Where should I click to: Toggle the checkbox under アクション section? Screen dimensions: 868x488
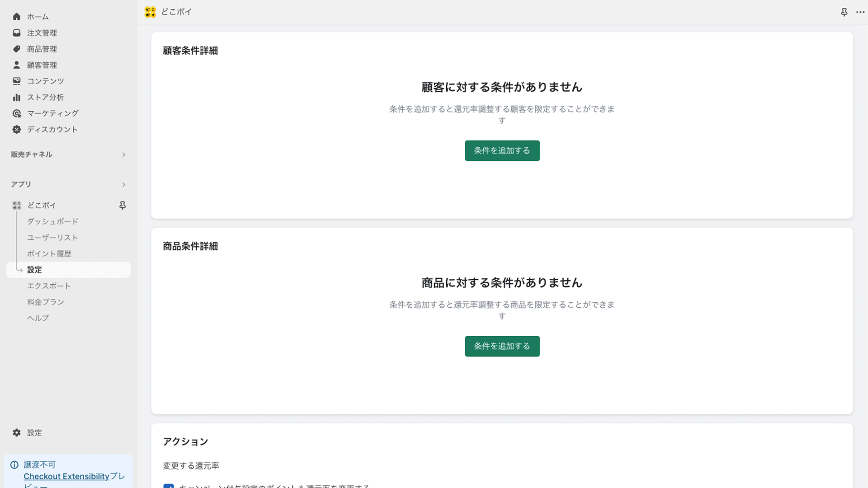pyautogui.click(x=169, y=486)
